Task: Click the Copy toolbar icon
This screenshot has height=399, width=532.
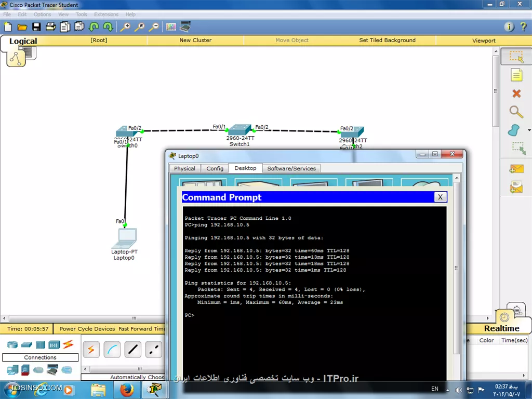Action: (x=65, y=27)
